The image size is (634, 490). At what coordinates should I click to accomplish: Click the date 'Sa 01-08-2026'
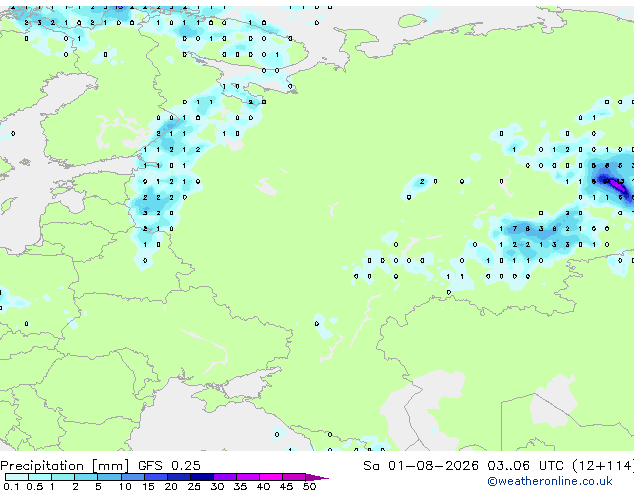[x=421, y=466]
